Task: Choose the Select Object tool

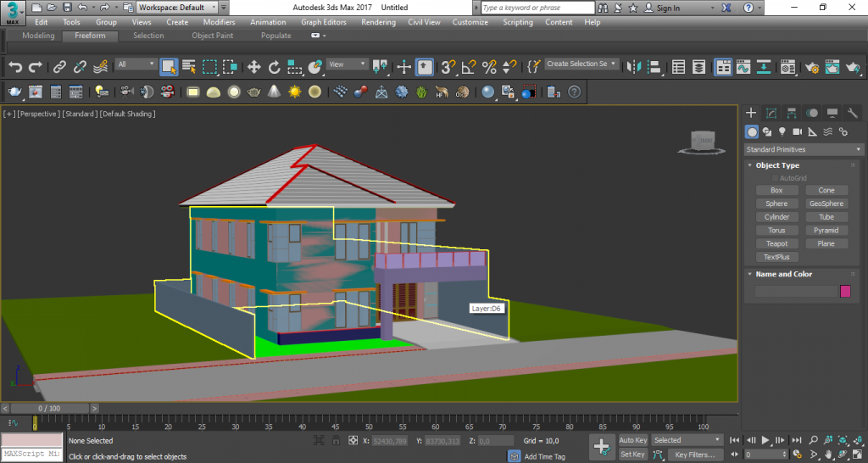Action: [169, 67]
